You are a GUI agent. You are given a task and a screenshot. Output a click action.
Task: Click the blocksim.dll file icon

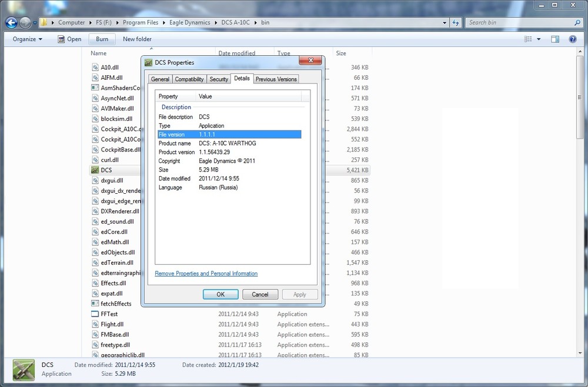(95, 119)
